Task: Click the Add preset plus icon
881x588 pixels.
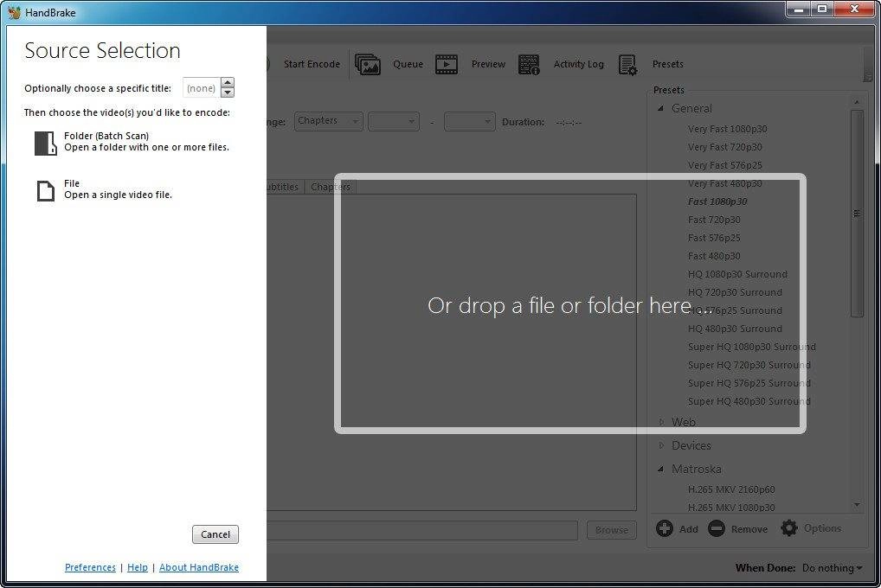Action: 664,528
